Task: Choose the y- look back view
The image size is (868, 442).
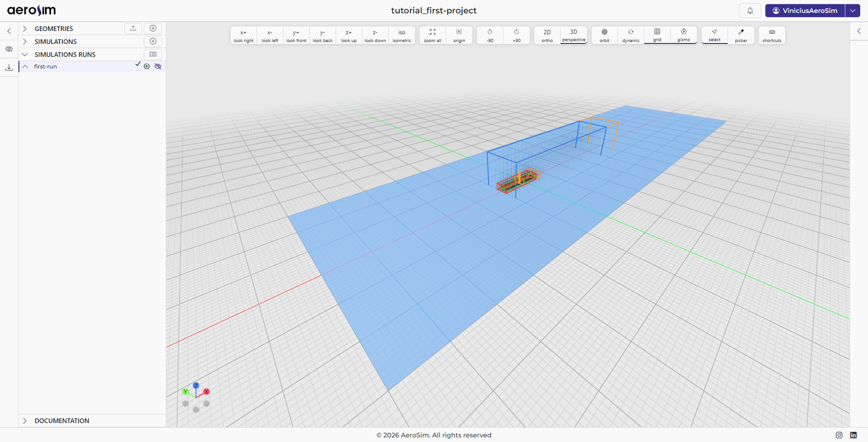Action: click(x=323, y=36)
